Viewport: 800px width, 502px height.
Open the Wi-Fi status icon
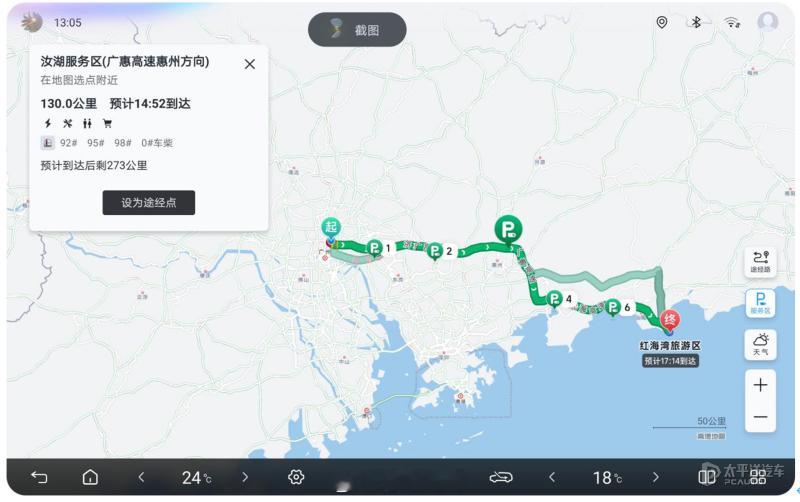tap(732, 22)
